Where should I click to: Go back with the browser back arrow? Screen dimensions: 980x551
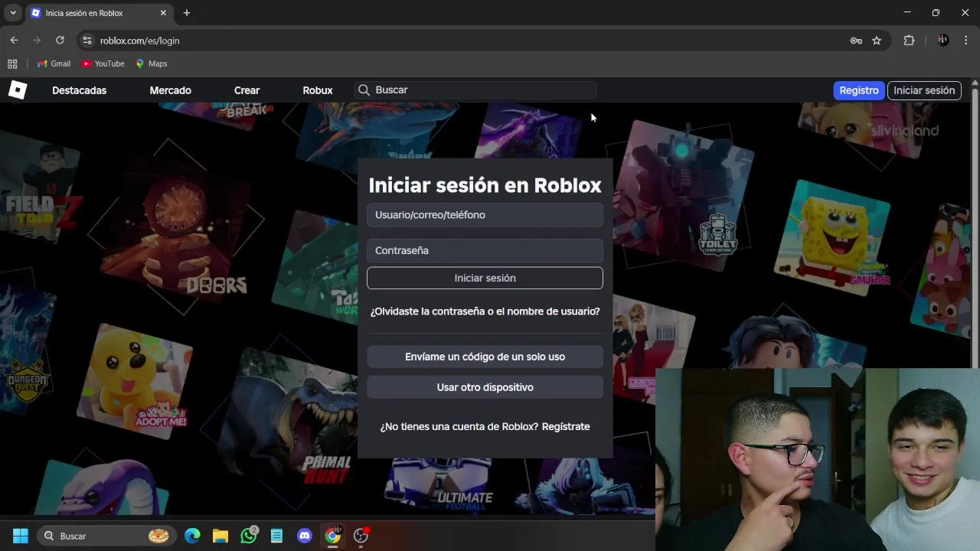point(14,41)
